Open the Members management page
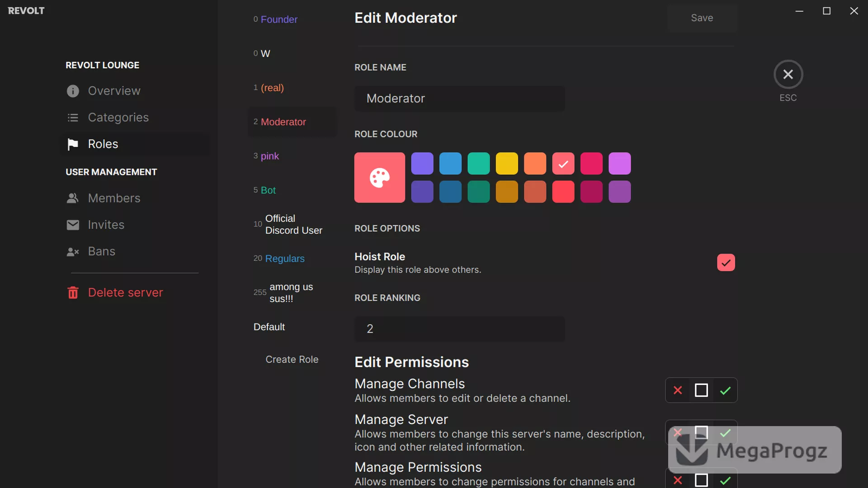 tap(135, 198)
